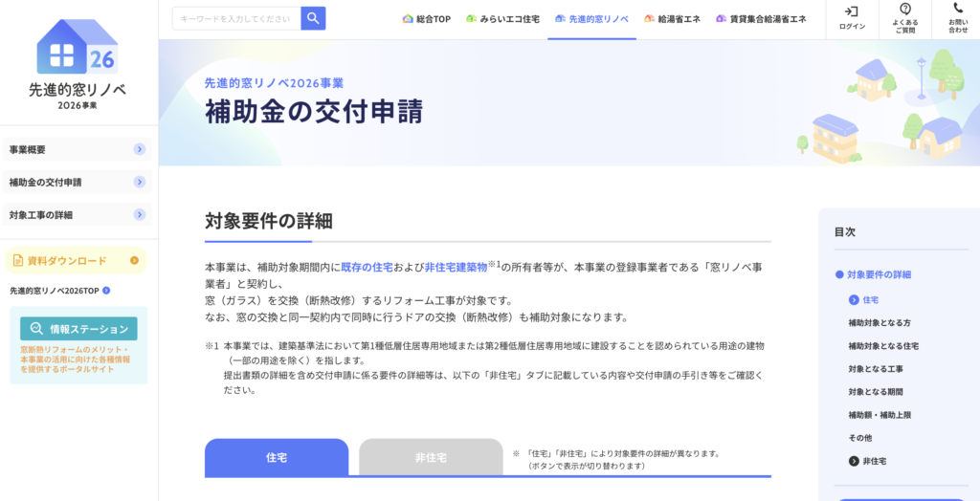
Task: Click the 補助金の交付申請 page title
Action: click(x=314, y=111)
